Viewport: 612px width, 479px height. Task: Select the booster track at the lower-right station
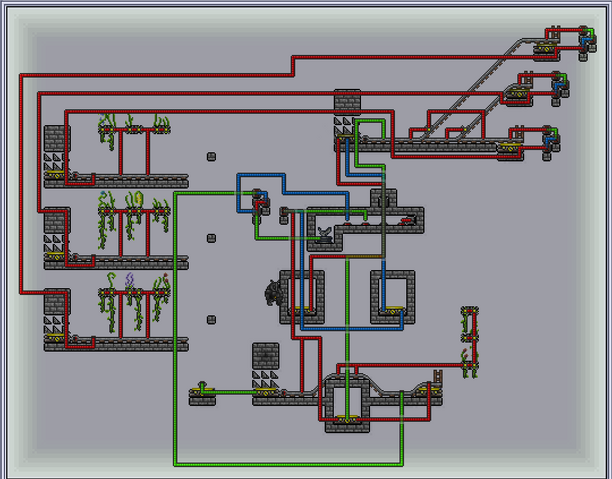coord(509,148)
